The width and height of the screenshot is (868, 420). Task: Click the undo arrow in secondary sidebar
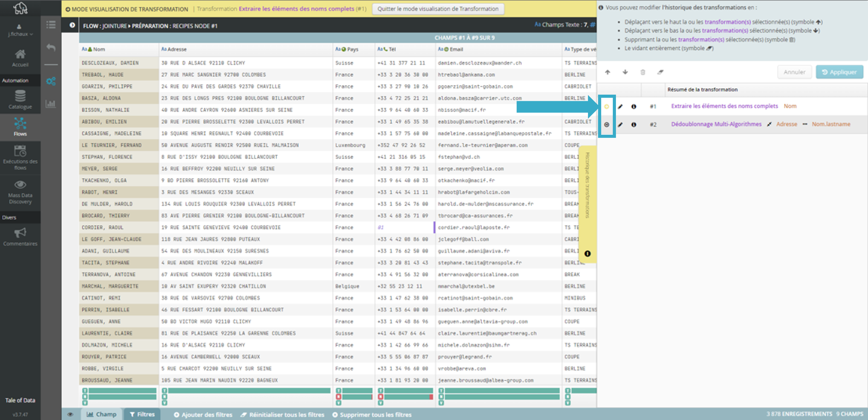pos(51,47)
